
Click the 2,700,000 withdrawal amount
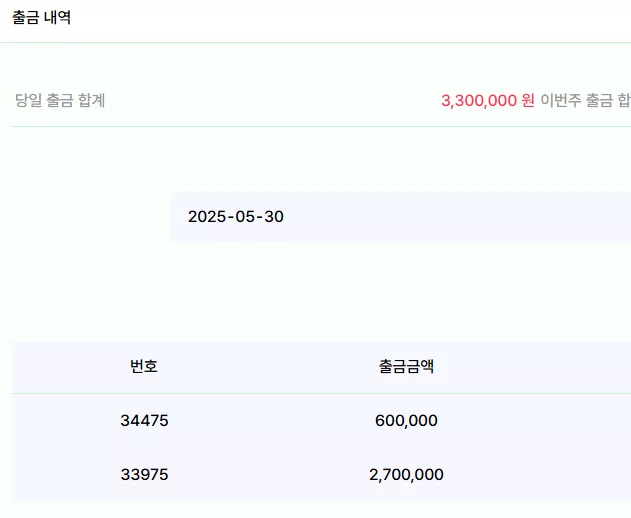tap(406, 475)
